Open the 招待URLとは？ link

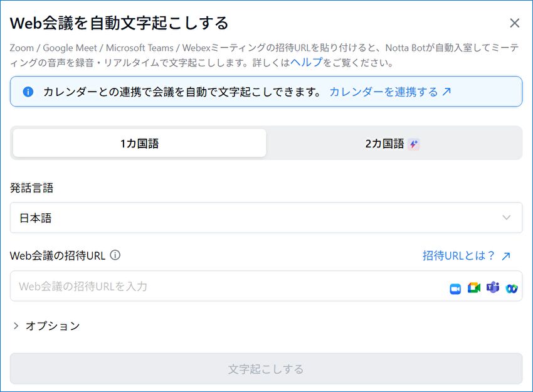coord(459,256)
